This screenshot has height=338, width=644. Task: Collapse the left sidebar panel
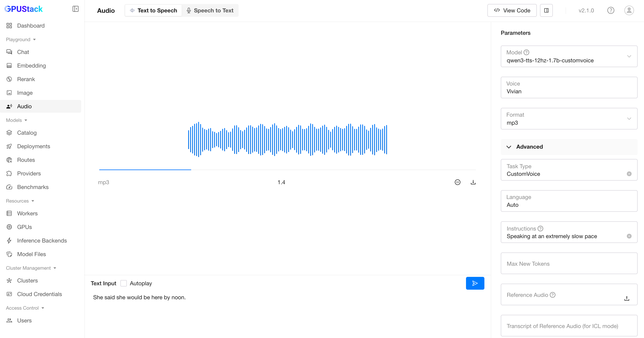[76, 9]
